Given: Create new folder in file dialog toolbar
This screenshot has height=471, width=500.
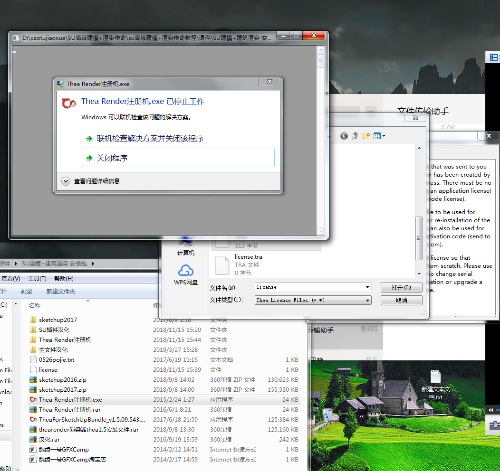Looking at the screenshot, I should pos(366,136).
